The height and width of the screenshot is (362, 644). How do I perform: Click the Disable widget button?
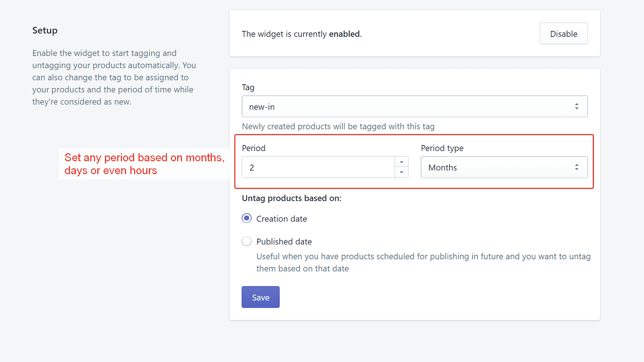(563, 34)
